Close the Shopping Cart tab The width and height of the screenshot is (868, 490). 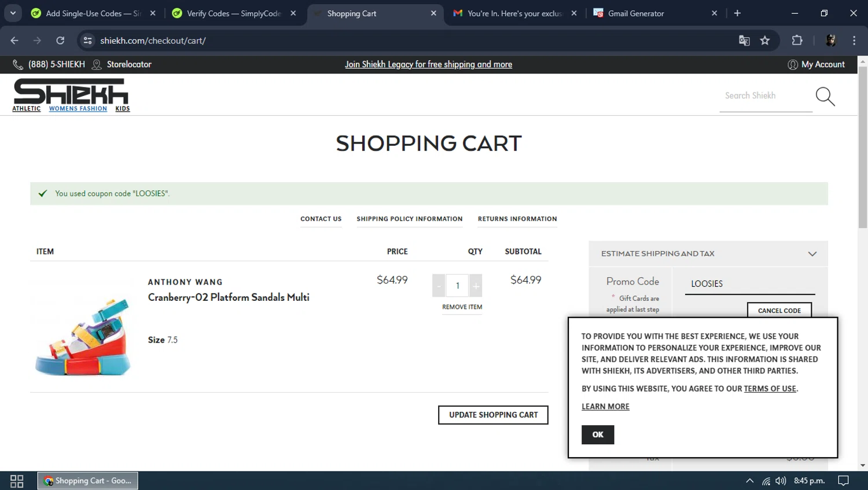pyautogui.click(x=433, y=13)
